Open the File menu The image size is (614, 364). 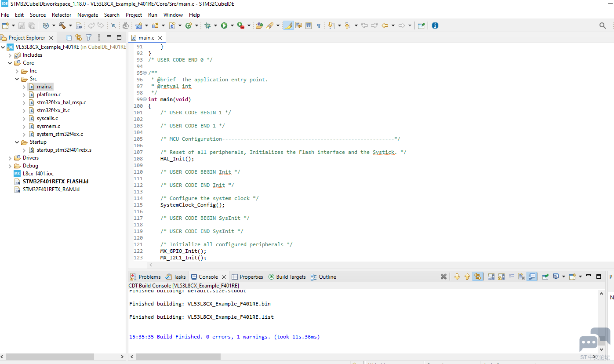tap(5, 15)
